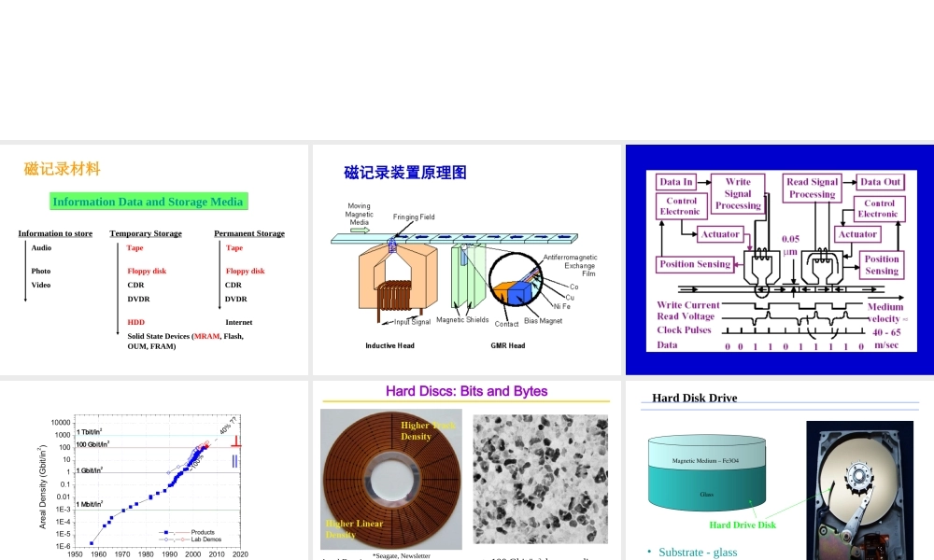The width and height of the screenshot is (934, 560).
Task: Select the Actuator box in the block diagram
Action: 719,234
